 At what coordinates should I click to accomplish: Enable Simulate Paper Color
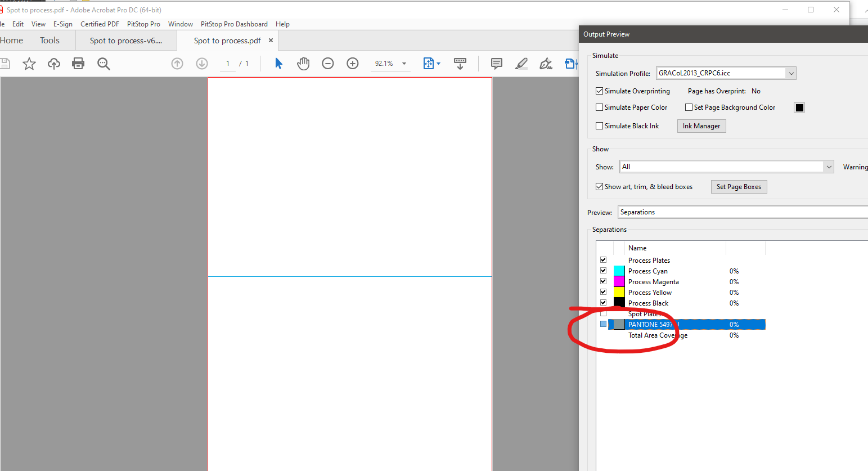tap(600, 107)
